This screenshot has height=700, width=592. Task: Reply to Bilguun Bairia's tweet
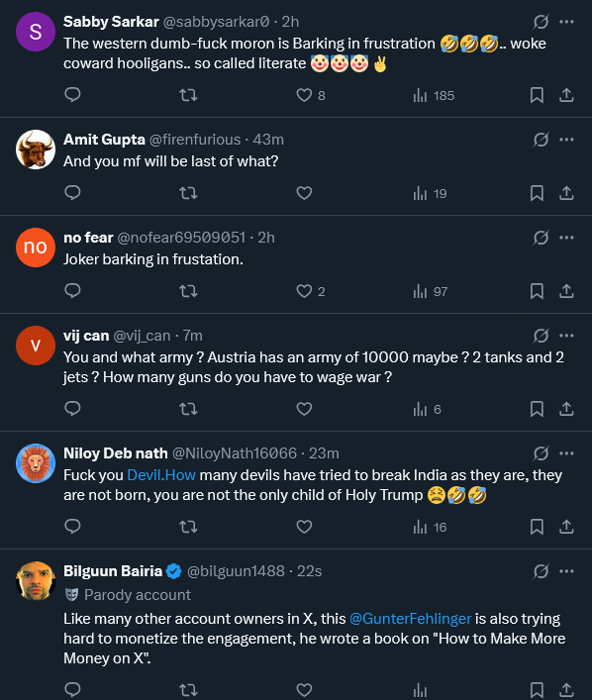pyautogui.click(x=72, y=689)
